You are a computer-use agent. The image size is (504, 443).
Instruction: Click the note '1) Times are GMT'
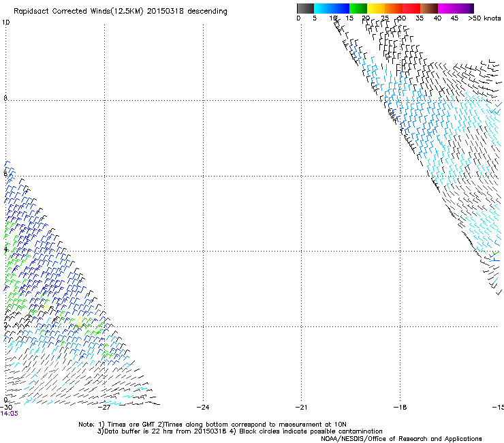(x=127, y=425)
